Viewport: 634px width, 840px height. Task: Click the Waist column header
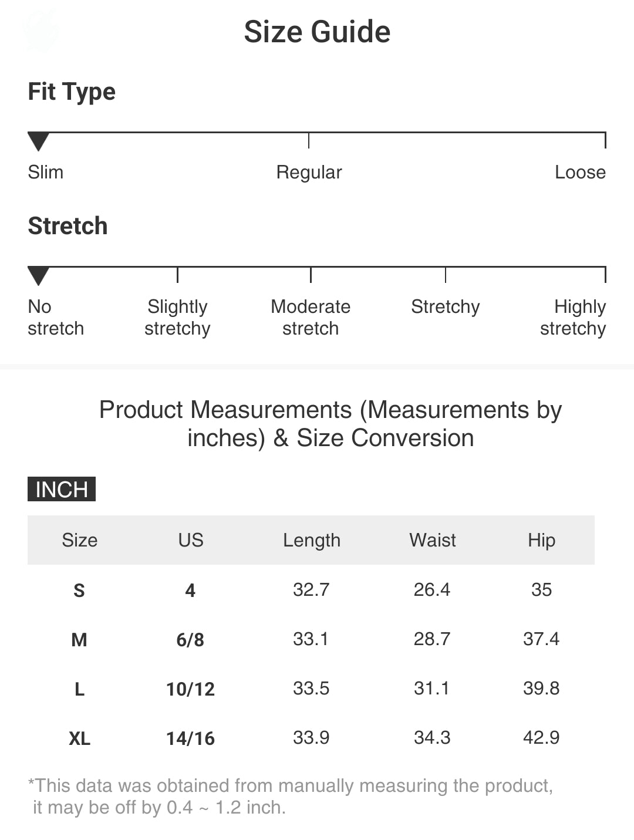coord(433,540)
